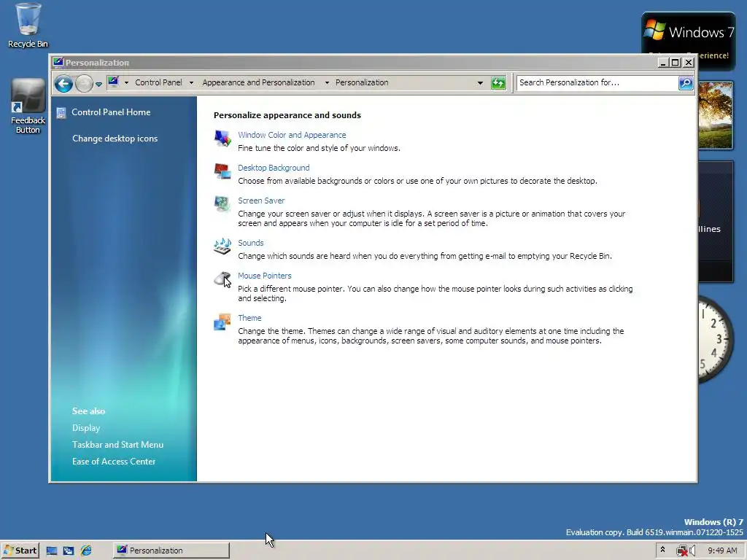This screenshot has height=560, width=747.
Task: Open the Screen Saver link
Action: tap(261, 201)
